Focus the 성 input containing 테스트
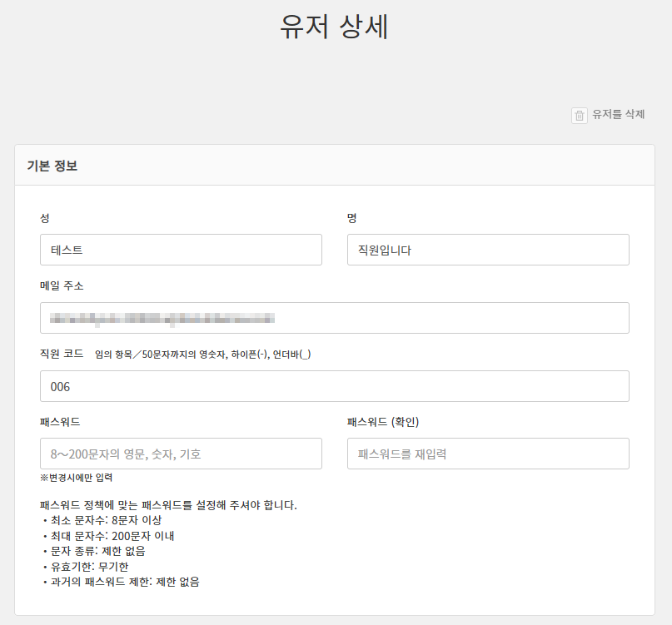 pos(181,250)
